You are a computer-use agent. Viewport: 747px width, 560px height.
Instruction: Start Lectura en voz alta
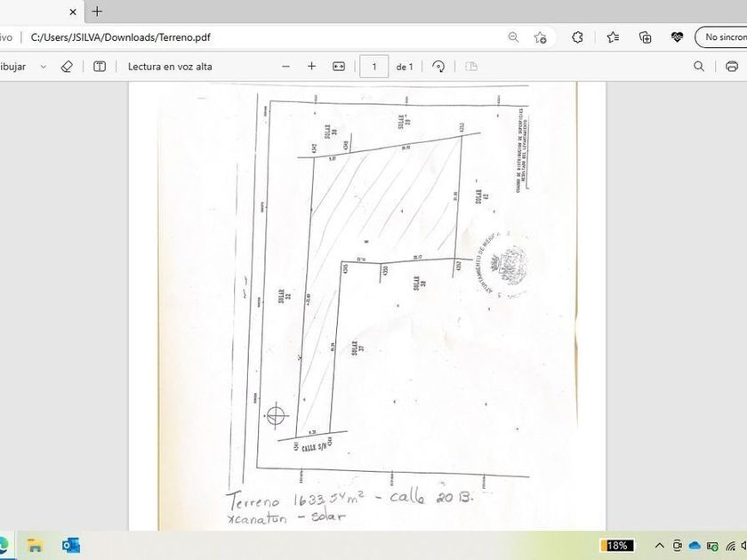coord(170,67)
